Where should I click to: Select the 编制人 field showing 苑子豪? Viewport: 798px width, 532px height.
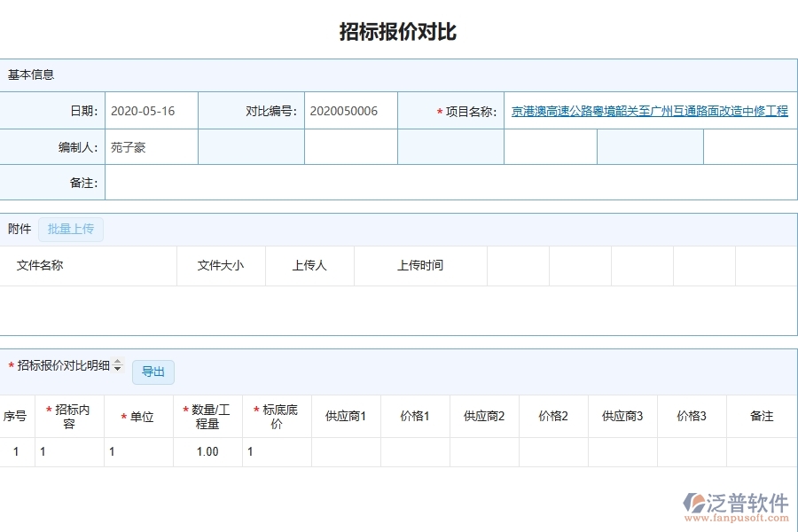pos(150,146)
